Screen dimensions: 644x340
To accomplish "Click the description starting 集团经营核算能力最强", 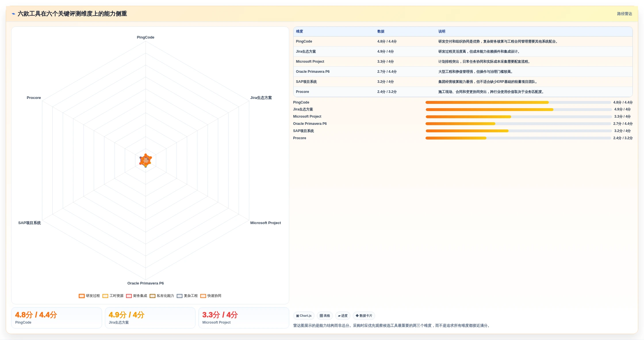I will [488, 82].
